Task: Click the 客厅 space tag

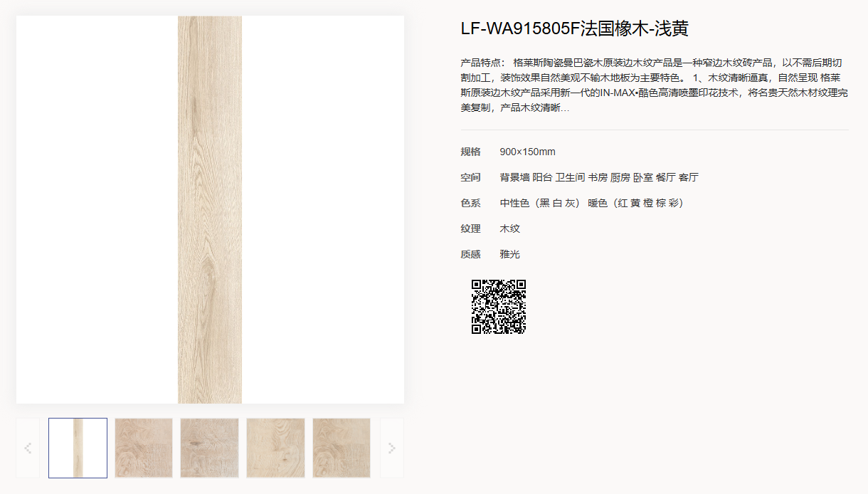Action: [x=689, y=177]
